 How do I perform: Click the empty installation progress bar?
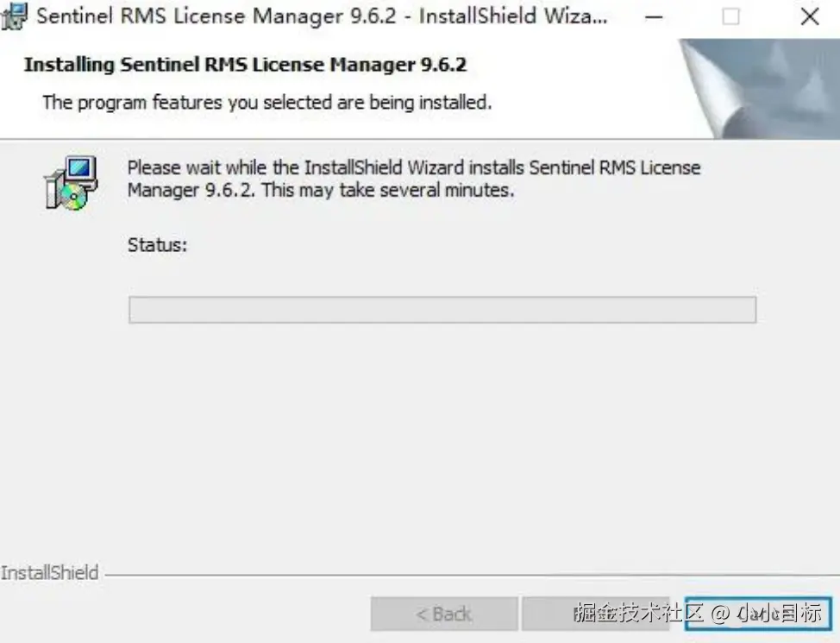tap(442, 310)
